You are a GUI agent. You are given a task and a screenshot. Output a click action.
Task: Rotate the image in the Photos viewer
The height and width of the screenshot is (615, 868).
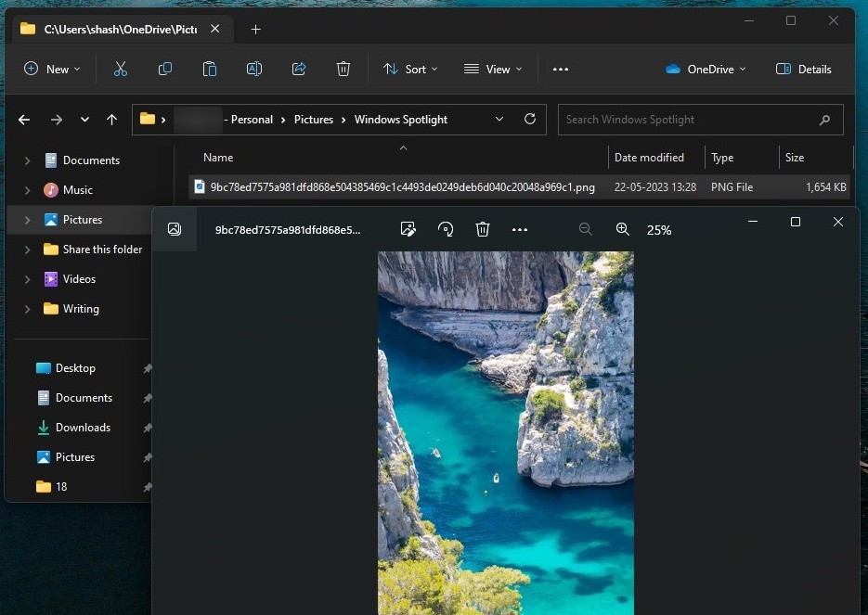(446, 229)
